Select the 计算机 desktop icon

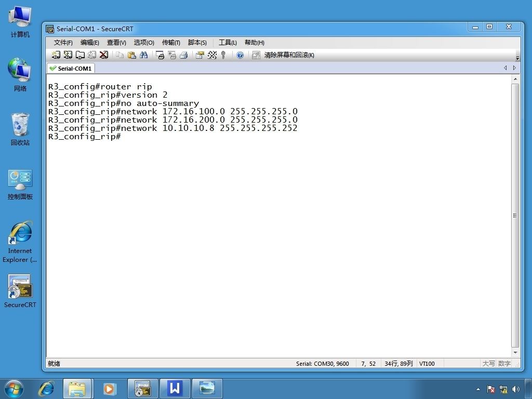tap(20, 22)
